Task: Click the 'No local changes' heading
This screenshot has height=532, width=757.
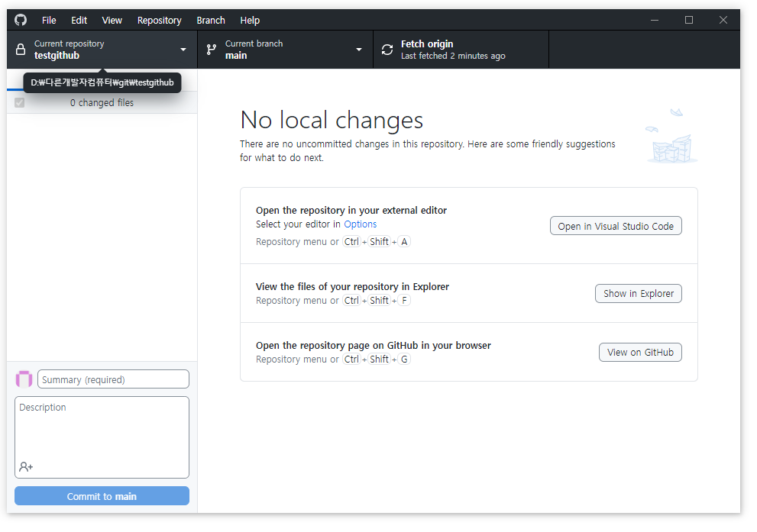Action: coord(332,120)
